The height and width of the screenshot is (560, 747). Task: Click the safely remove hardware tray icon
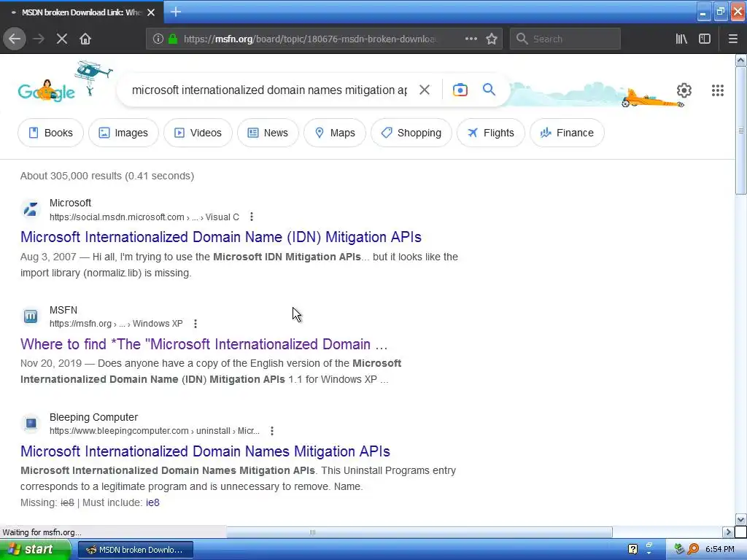(680, 550)
